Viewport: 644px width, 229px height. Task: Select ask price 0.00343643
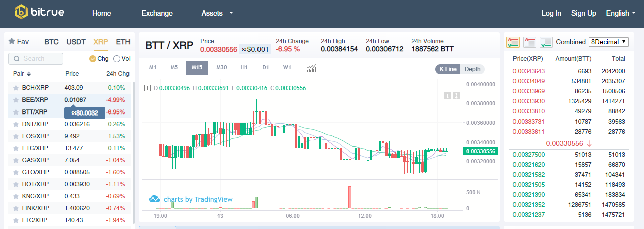point(529,71)
